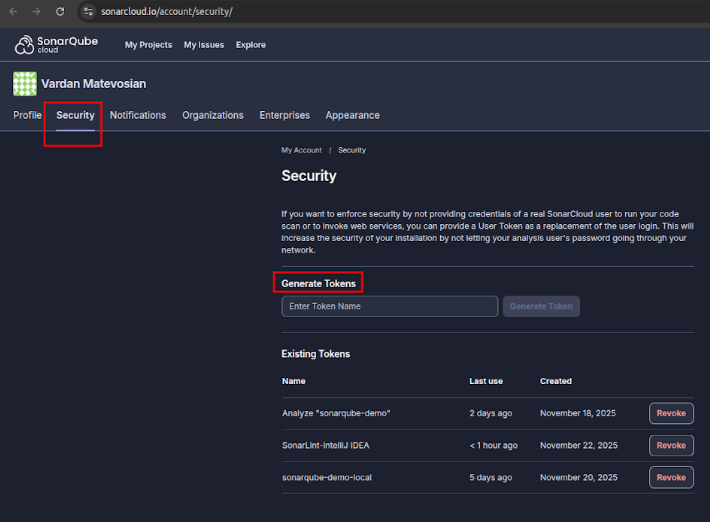Click the November 20, 2025 date
The image size is (710, 522).
click(579, 478)
